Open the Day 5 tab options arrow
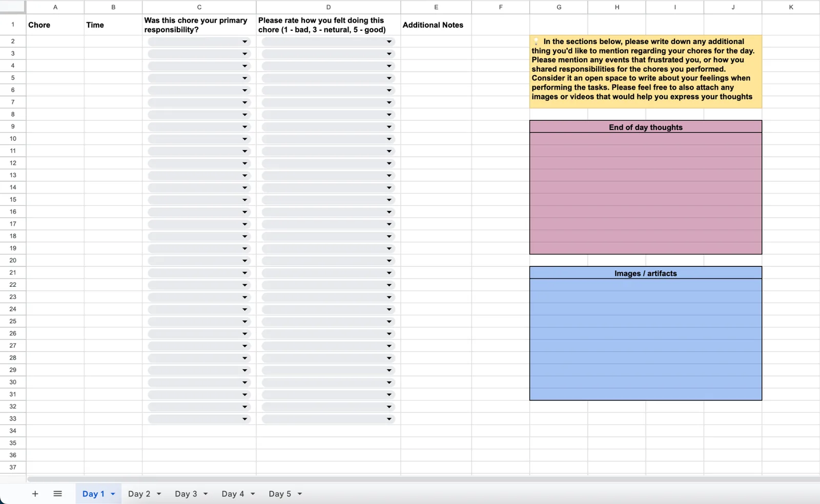 click(300, 494)
